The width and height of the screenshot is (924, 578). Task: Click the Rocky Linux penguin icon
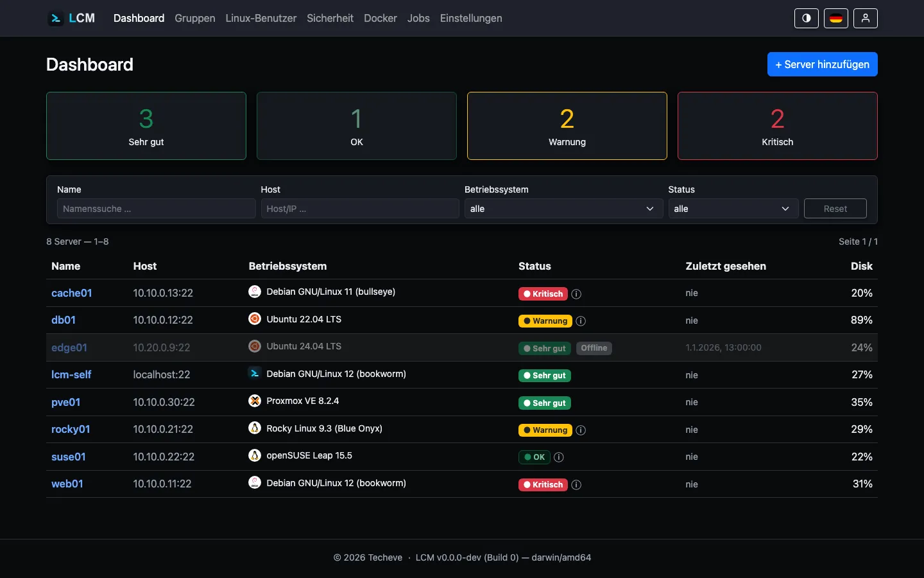(x=255, y=428)
